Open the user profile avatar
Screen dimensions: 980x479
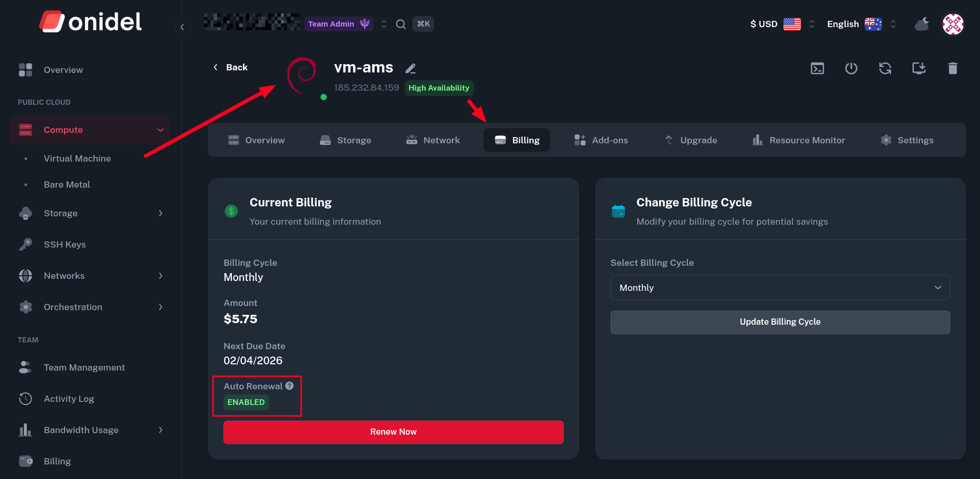coord(952,24)
